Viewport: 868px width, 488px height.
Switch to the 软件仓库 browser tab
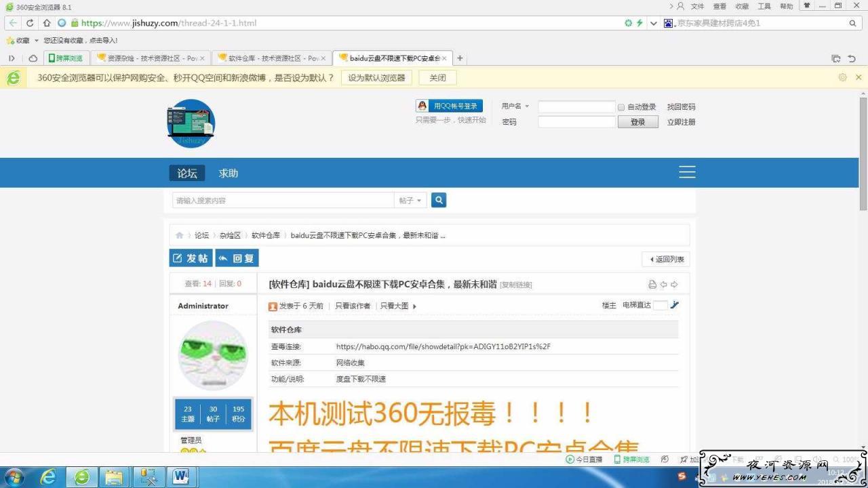(x=271, y=58)
